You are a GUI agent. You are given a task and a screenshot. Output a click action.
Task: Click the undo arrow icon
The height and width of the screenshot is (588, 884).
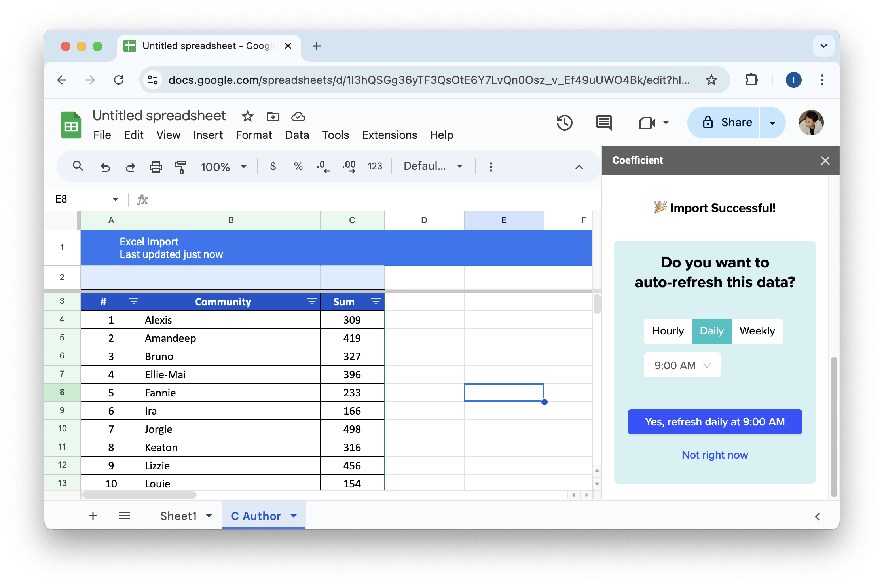point(105,167)
